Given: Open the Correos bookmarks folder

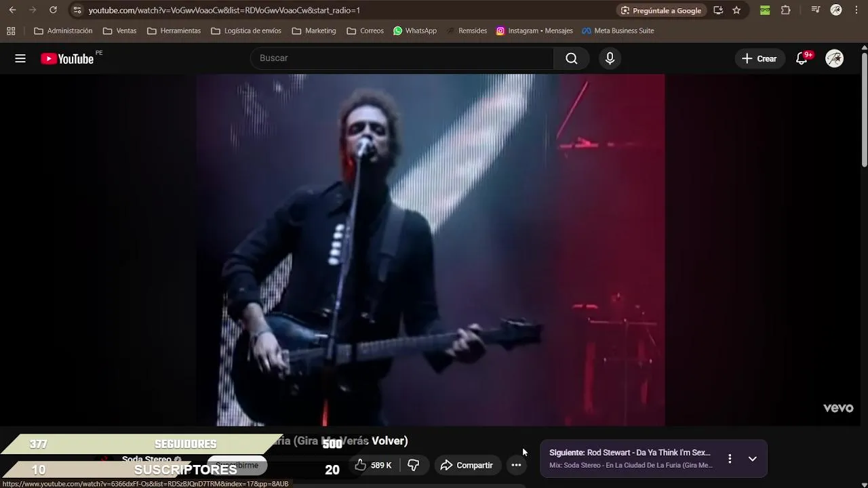Looking at the screenshot, I should point(365,30).
